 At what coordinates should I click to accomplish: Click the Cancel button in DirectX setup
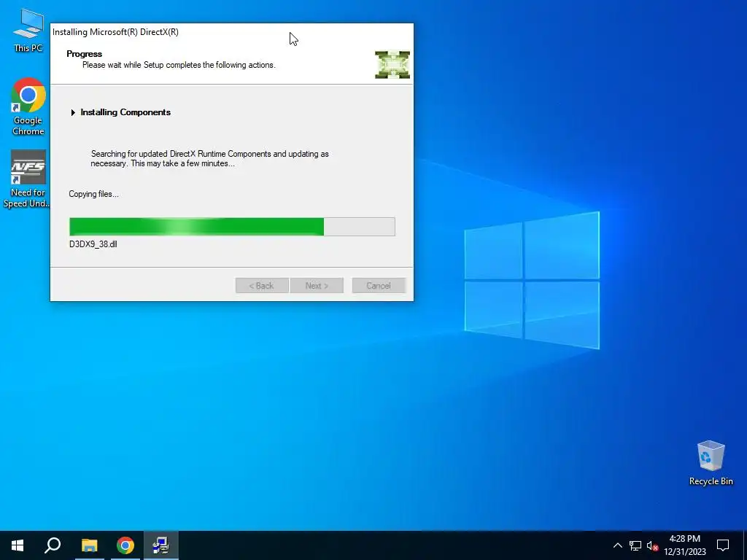tap(379, 286)
